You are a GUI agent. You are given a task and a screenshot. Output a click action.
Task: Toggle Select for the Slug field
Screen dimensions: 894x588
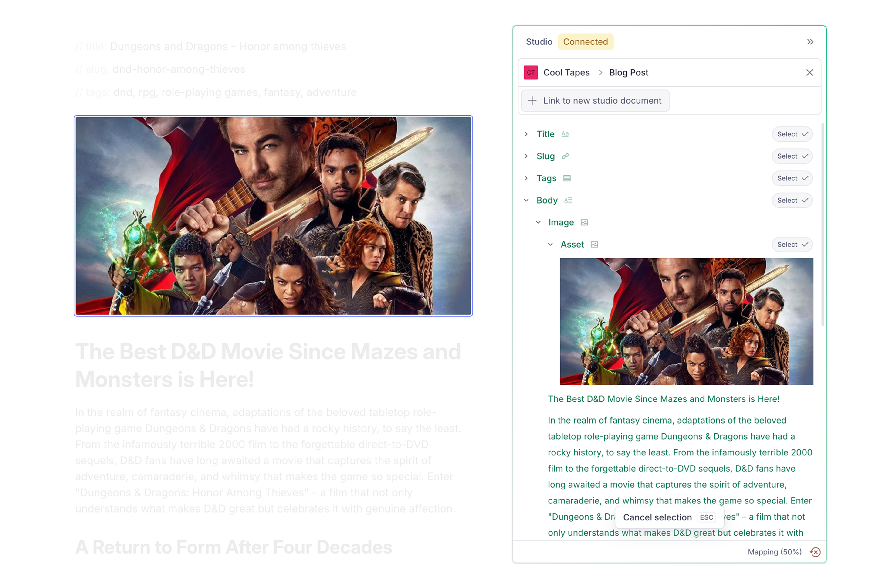click(792, 156)
